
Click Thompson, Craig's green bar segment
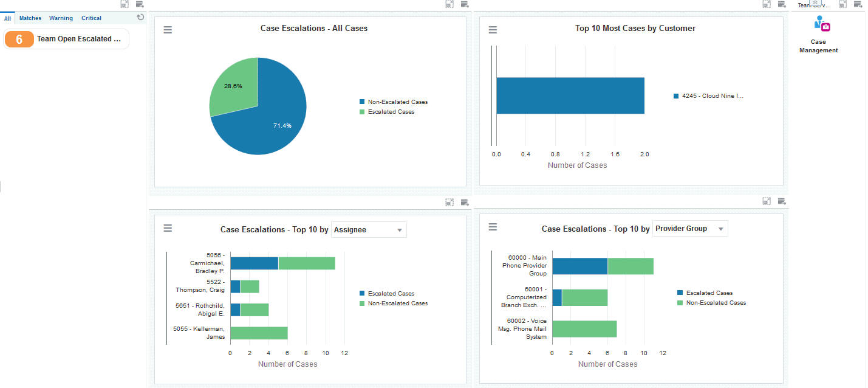tap(250, 286)
